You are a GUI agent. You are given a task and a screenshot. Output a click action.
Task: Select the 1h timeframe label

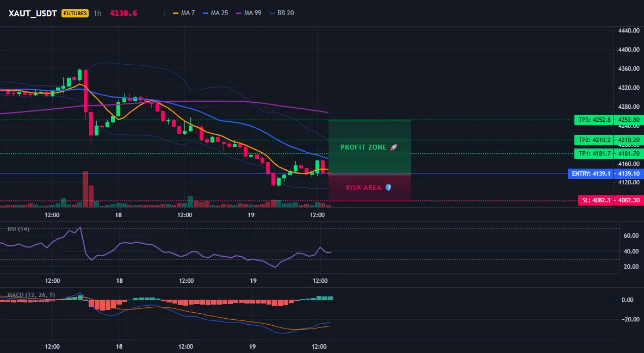pos(97,13)
